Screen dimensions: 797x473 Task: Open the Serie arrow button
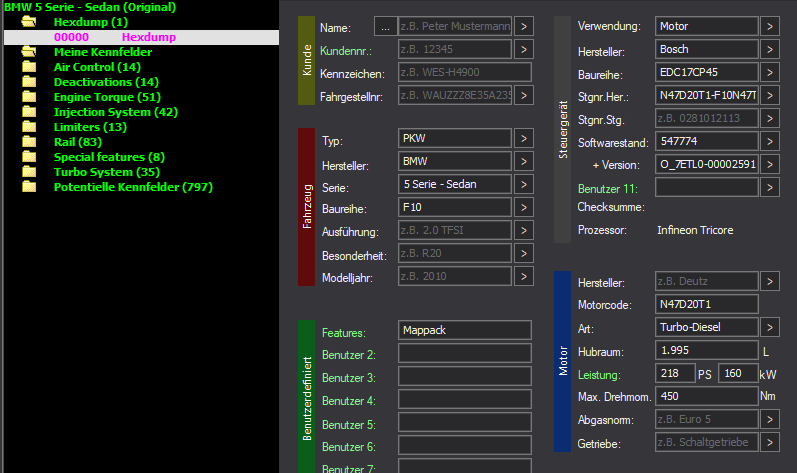click(524, 184)
